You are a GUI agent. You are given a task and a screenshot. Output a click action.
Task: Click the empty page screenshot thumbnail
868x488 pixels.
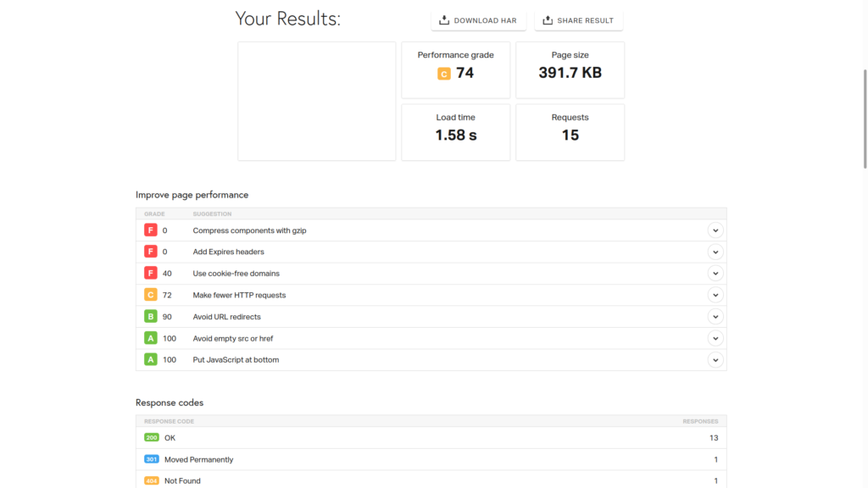pos(317,101)
